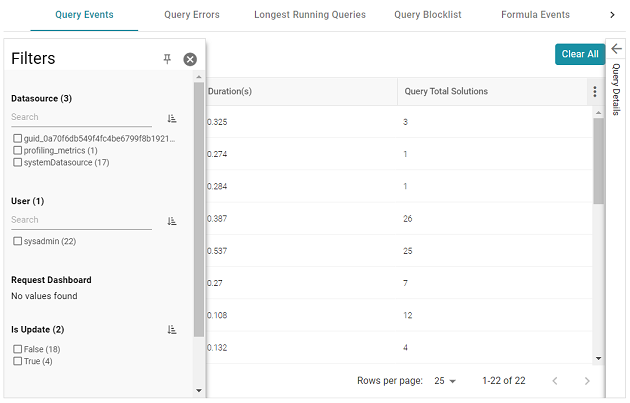
Task: Switch to the Query Errors tab
Action: pos(192,15)
